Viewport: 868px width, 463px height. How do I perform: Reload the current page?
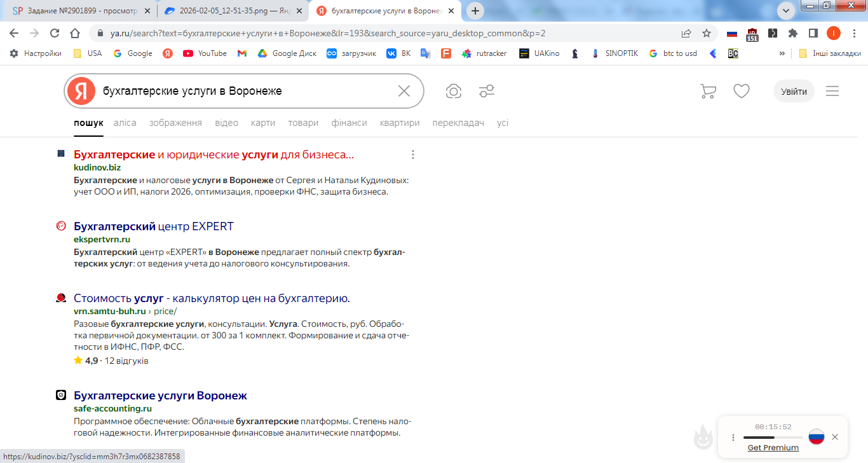(55, 34)
